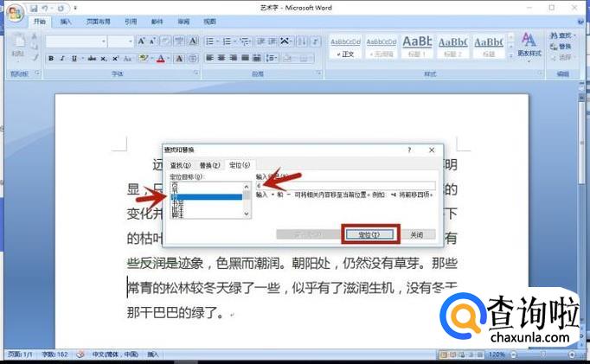Open the 插入 ribbon tab
Image resolution: width=590 pixels, height=364 pixels.
66,22
